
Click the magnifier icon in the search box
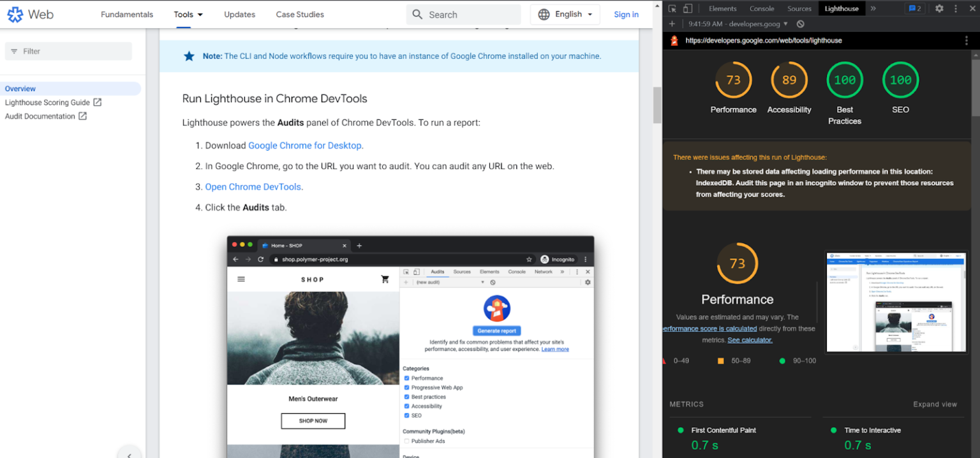tap(417, 14)
